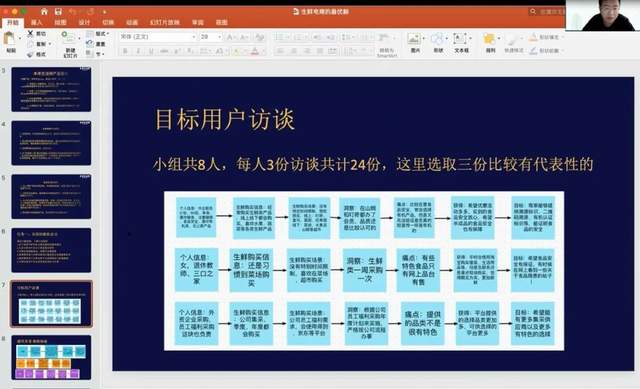Click the 开始 (Home) ribbon tab

pyautogui.click(x=13, y=22)
